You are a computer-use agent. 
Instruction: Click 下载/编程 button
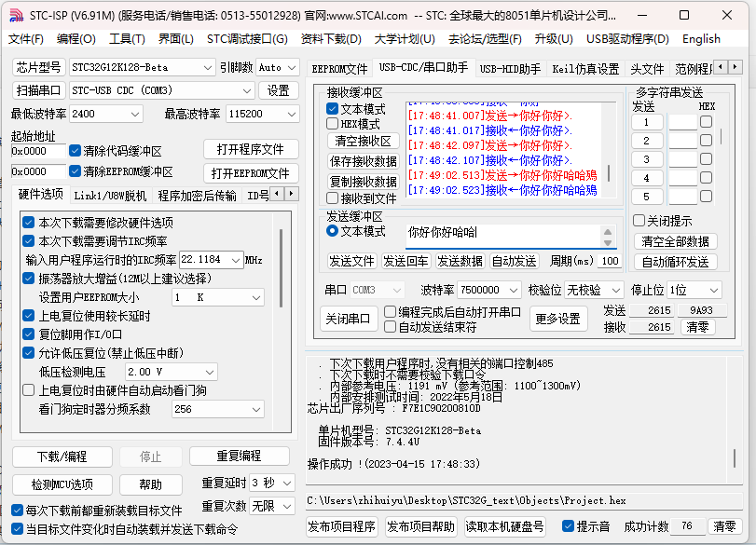pyautogui.click(x=62, y=456)
